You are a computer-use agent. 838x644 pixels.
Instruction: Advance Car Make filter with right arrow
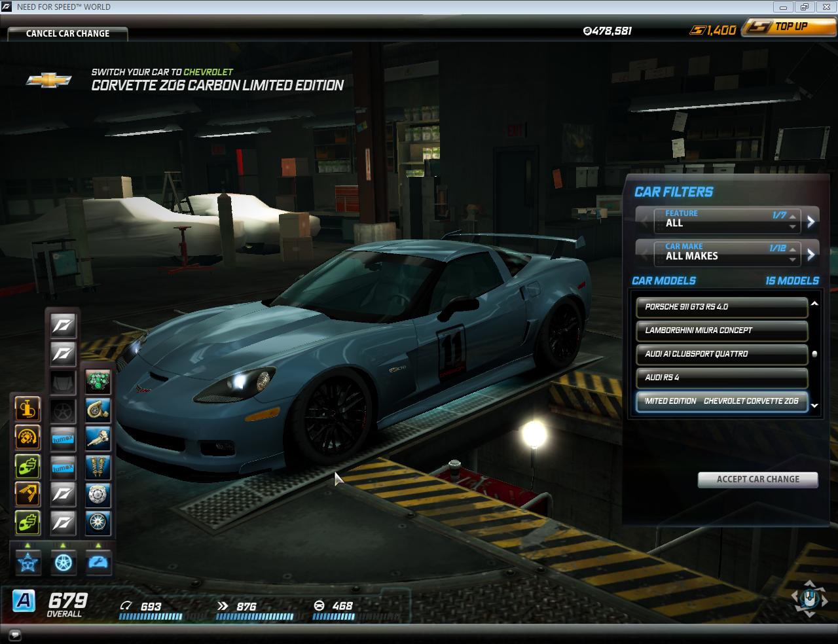click(x=811, y=254)
